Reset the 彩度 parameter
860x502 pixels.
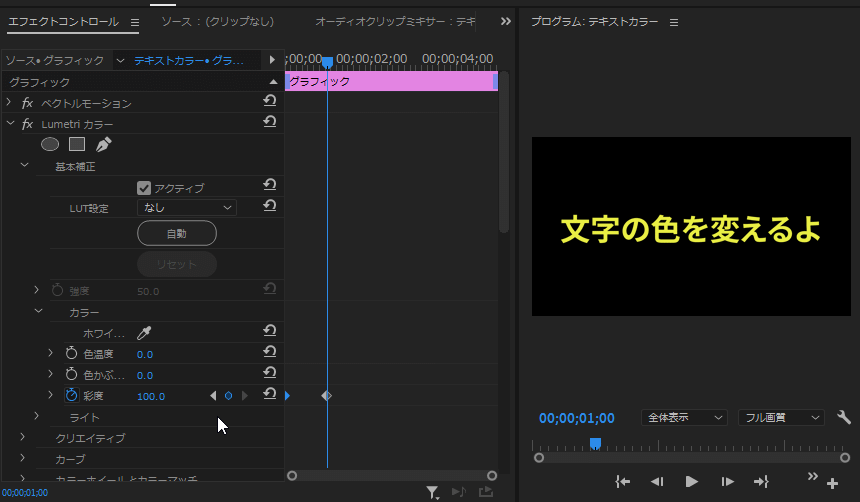(x=269, y=393)
